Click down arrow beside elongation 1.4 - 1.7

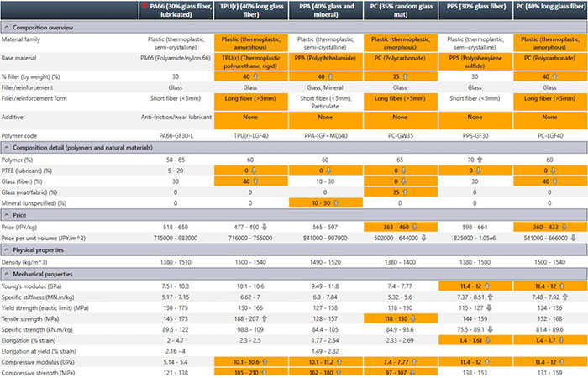tap(561, 340)
